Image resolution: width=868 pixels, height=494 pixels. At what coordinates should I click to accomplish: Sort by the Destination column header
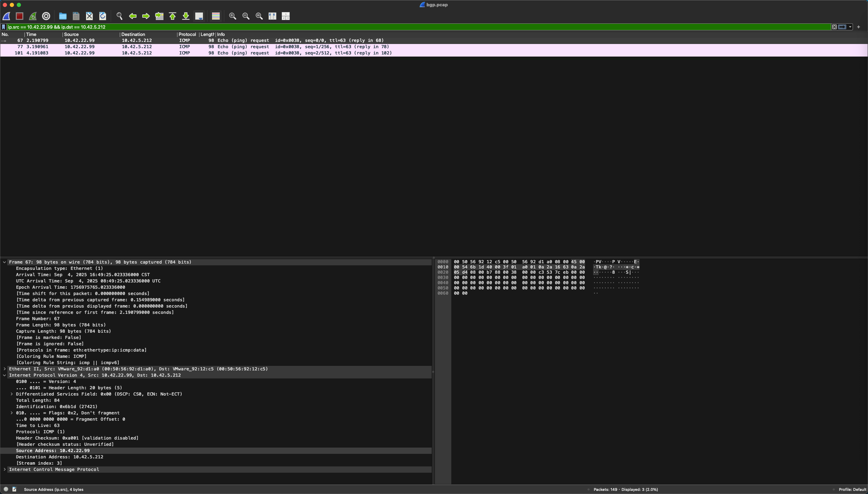point(133,35)
